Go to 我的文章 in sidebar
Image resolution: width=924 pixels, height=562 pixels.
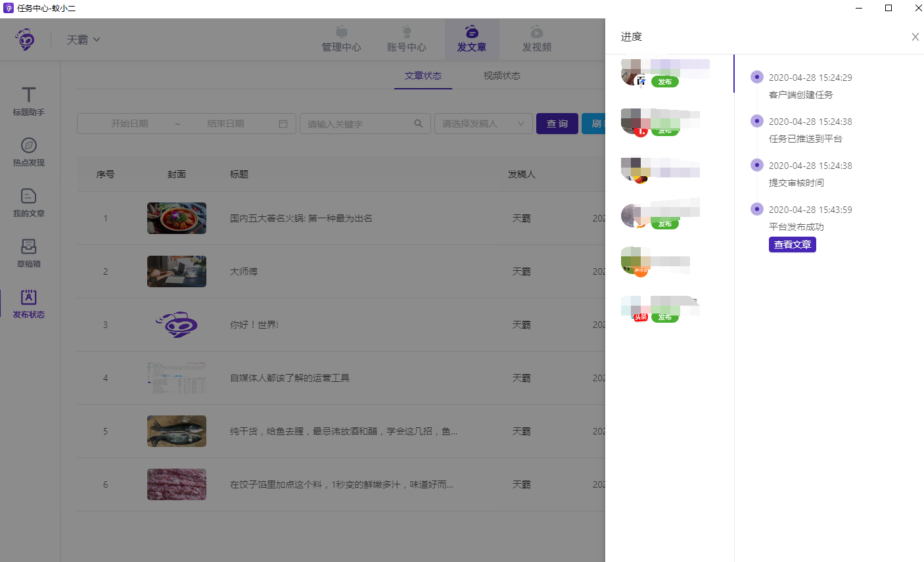click(x=28, y=202)
